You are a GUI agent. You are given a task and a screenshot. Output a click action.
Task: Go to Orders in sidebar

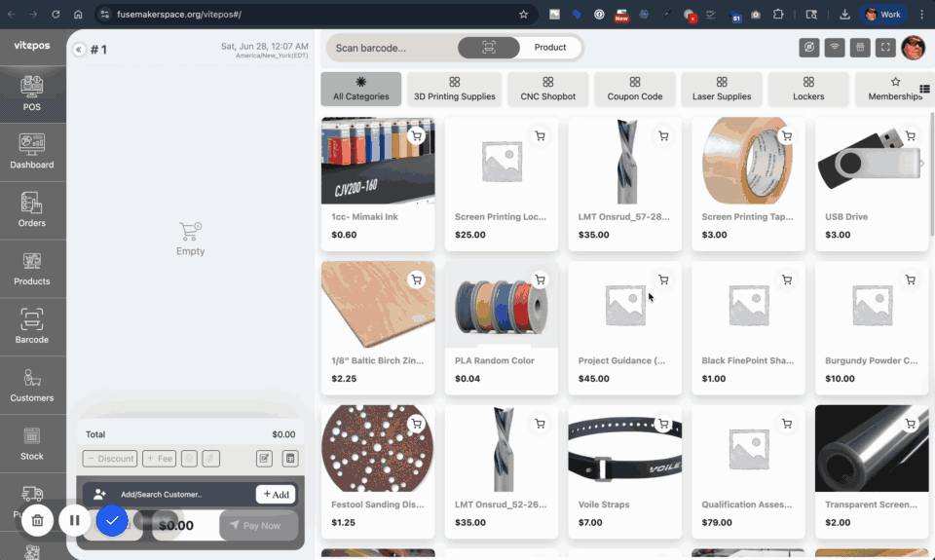tap(32, 210)
